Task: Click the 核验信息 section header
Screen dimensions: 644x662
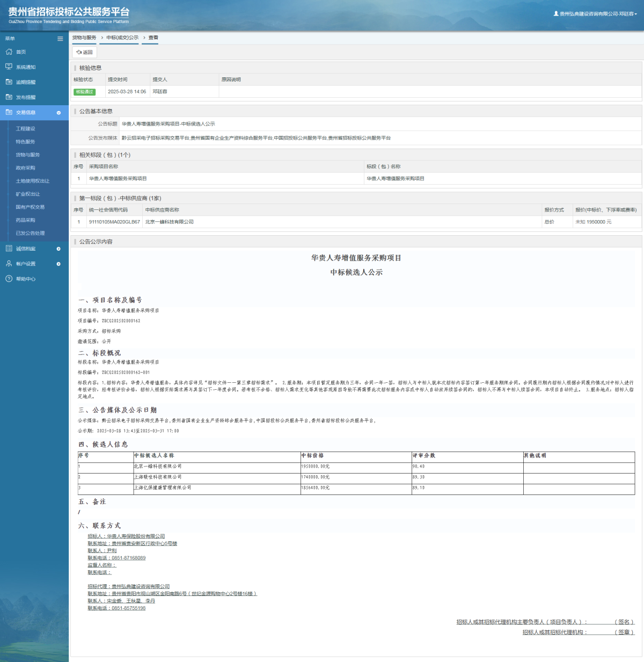Action: coord(90,68)
